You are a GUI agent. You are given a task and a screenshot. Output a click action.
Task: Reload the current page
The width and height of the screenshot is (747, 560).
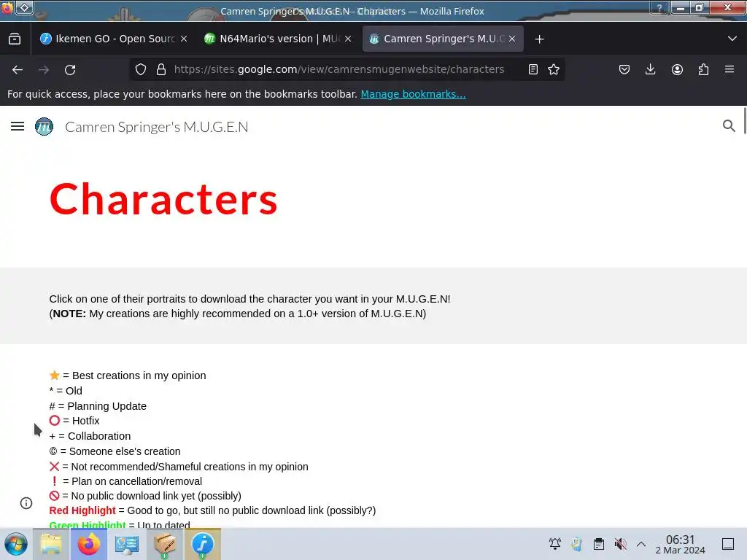click(70, 69)
